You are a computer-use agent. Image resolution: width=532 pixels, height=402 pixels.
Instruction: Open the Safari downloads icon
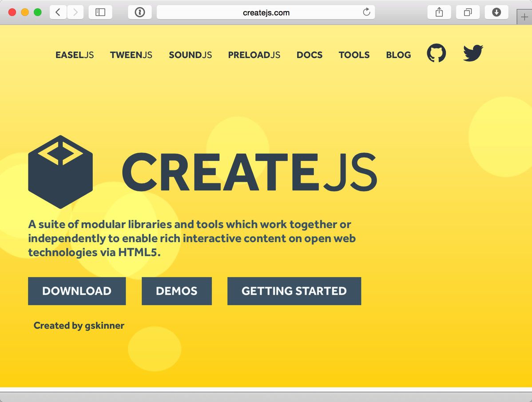[496, 12]
